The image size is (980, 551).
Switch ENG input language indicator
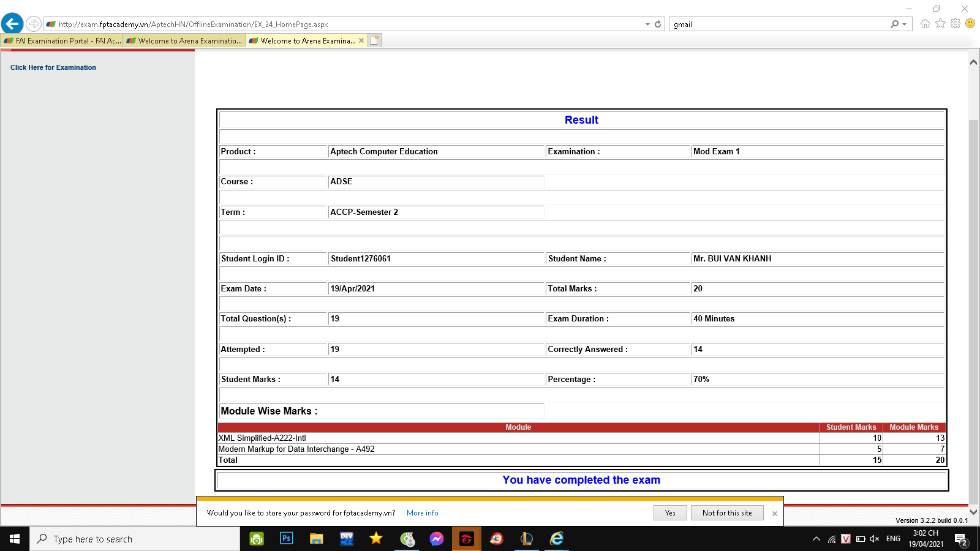[x=894, y=539]
